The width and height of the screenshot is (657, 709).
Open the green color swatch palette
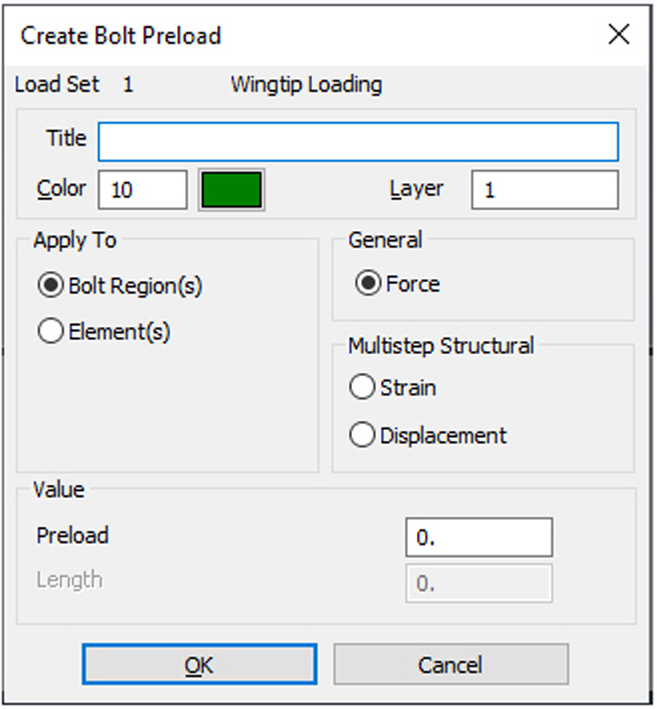[231, 190]
